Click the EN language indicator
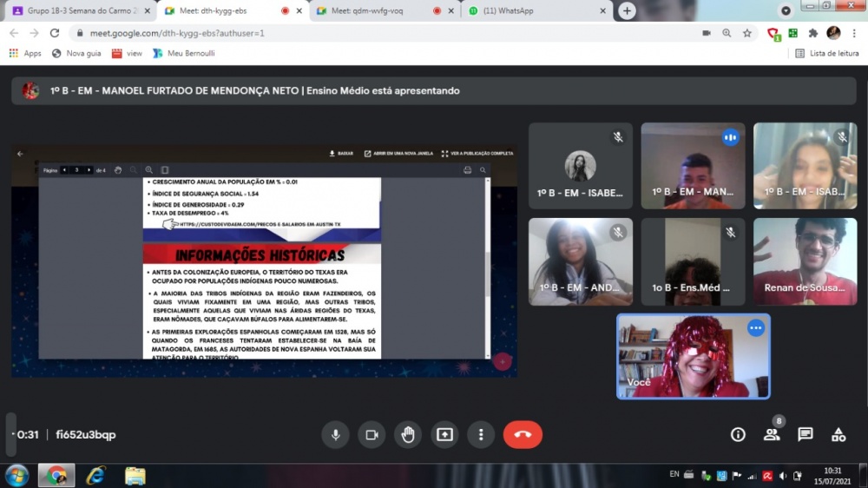The height and width of the screenshot is (488, 868). tap(674, 474)
